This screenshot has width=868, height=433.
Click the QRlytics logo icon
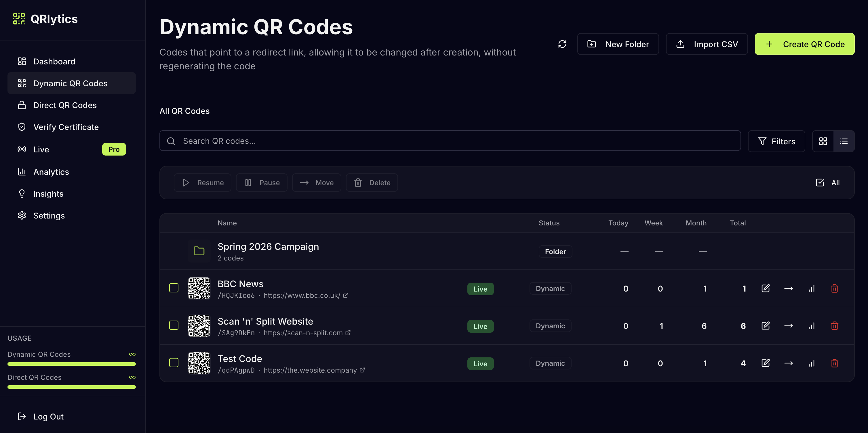(x=20, y=18)
